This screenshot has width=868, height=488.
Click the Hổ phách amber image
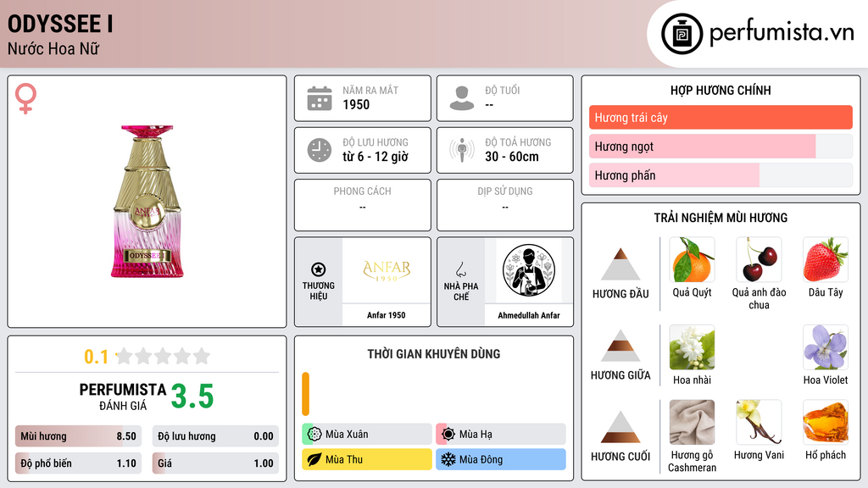pyautogui.click(x=826, y=423)
